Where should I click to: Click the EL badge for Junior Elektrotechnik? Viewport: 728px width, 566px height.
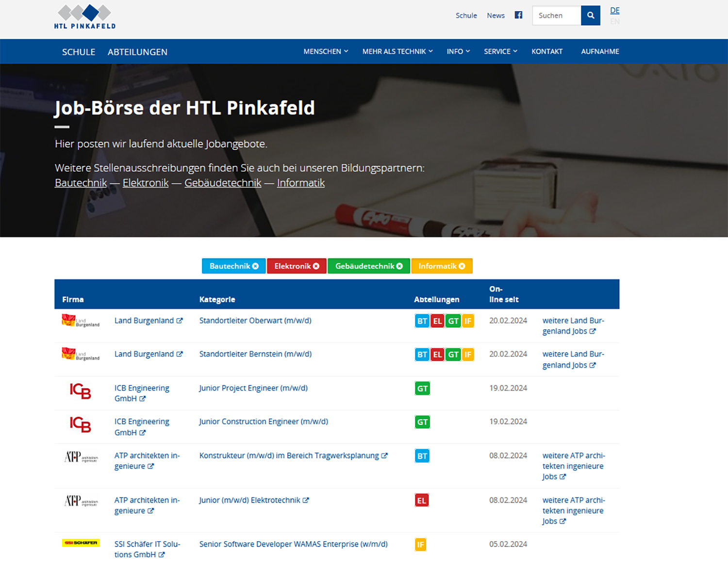pyautogui.click(x=421, y=501)
